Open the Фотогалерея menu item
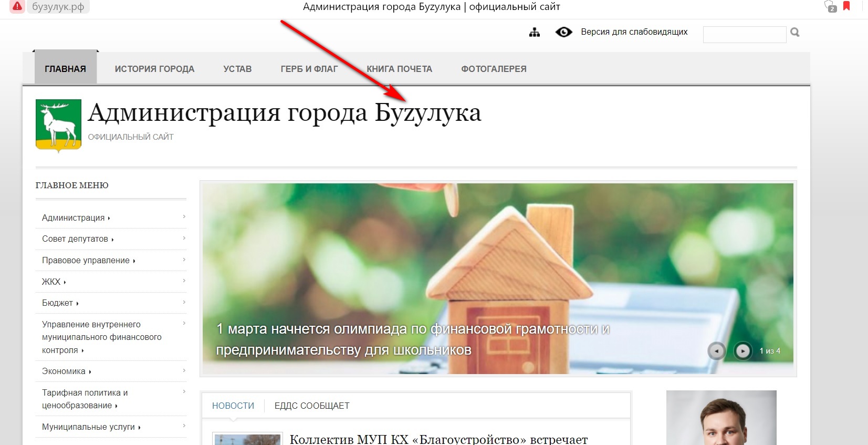The image size is (868, 445). click(494, 69)
